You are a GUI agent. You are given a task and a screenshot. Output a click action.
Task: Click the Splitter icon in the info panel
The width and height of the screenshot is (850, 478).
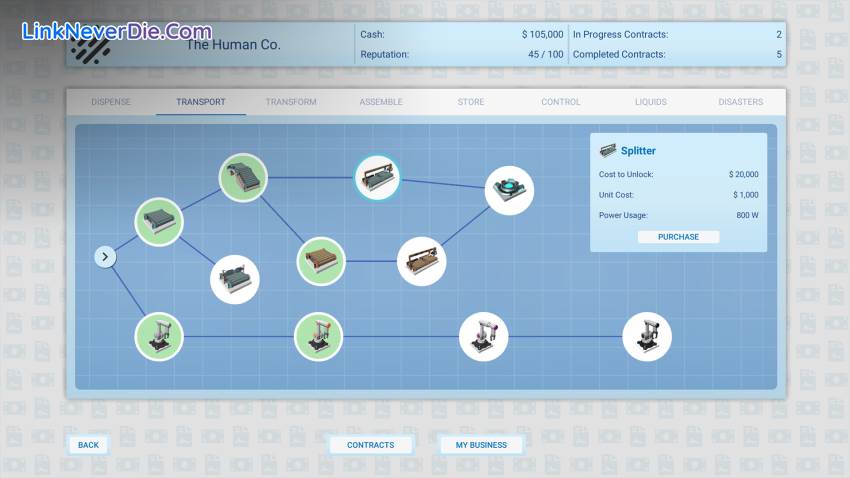click(x=608, y=150)
